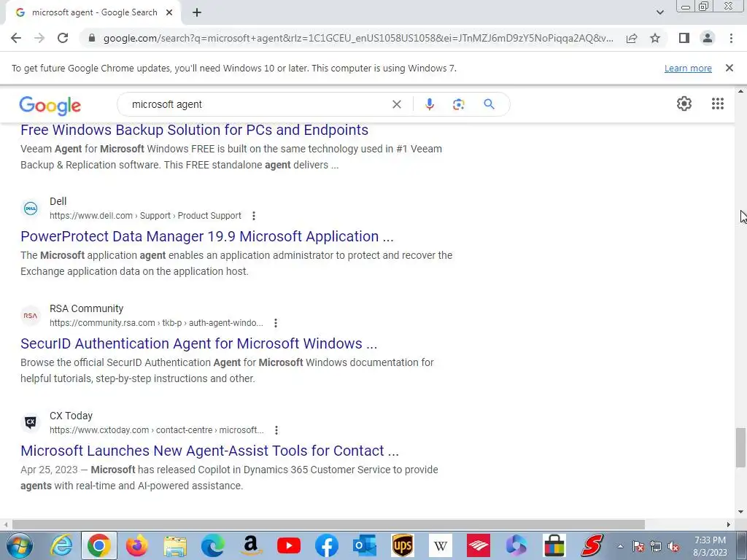Go back to the previous page

[16, 38]
